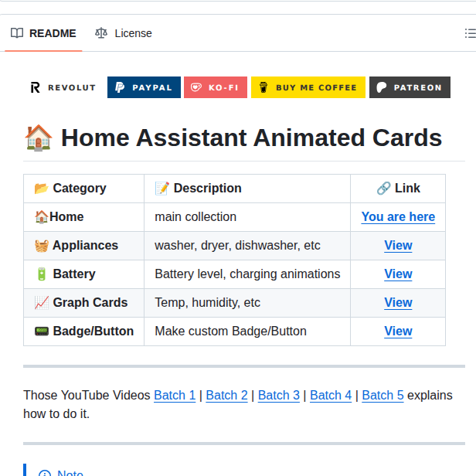This screenshot has width=476, height=476.
Task: Select the 'Graph Cards' category cell
Action: [83, 303]
